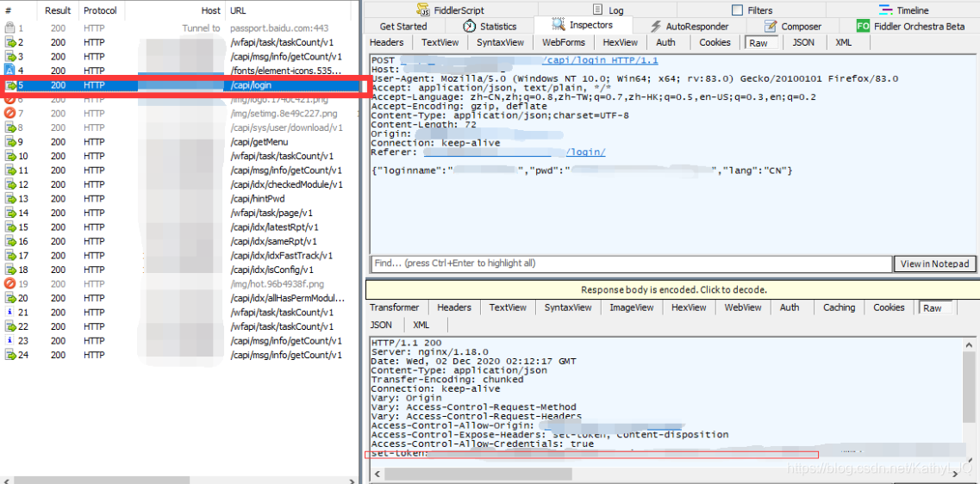Select session 18 /capi/idx/isConfig/v1
The height and width of the screenshot is (484, 980).
[179, 270]
